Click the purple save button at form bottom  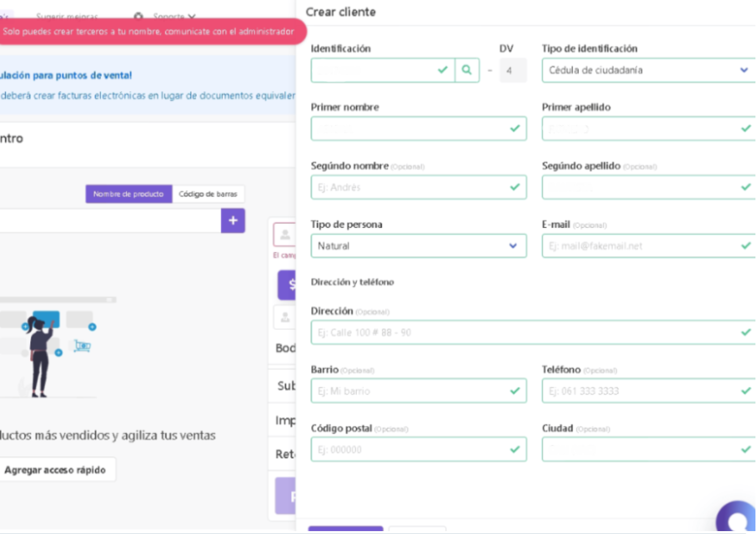[345, 530]
